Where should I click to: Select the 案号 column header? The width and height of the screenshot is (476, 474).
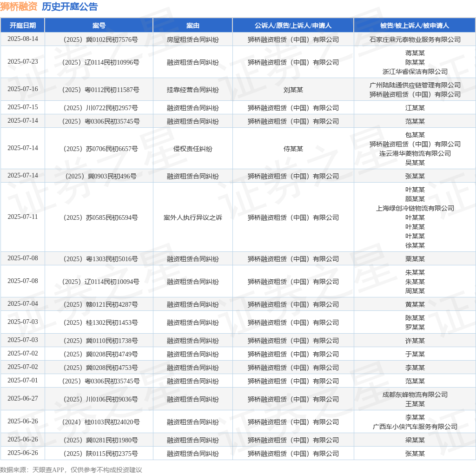[x=99, y=26]
